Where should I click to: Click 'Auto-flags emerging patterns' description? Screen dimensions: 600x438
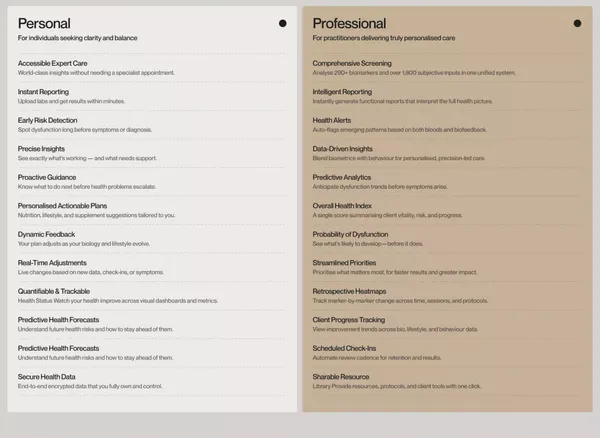[399, 130]
